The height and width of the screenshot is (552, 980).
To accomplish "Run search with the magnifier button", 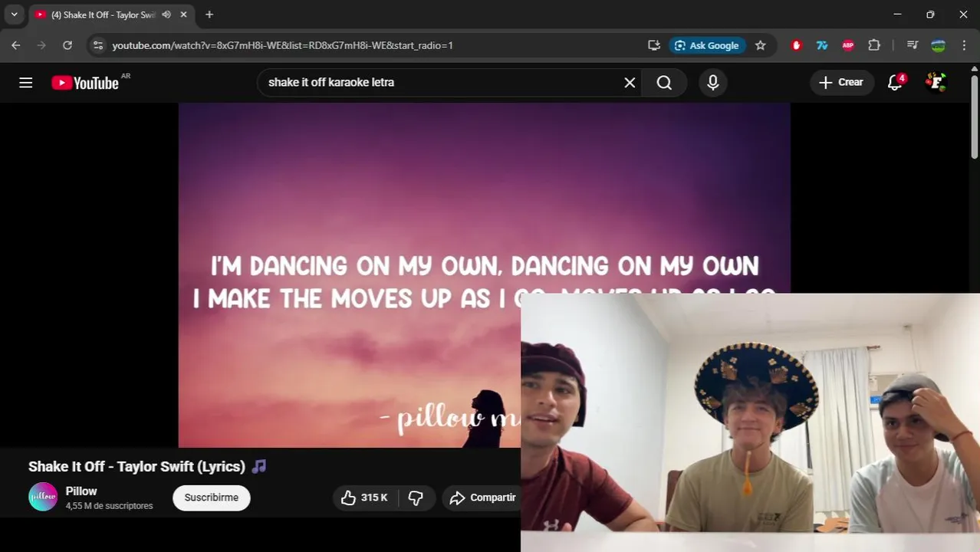I will click(664, 82).
